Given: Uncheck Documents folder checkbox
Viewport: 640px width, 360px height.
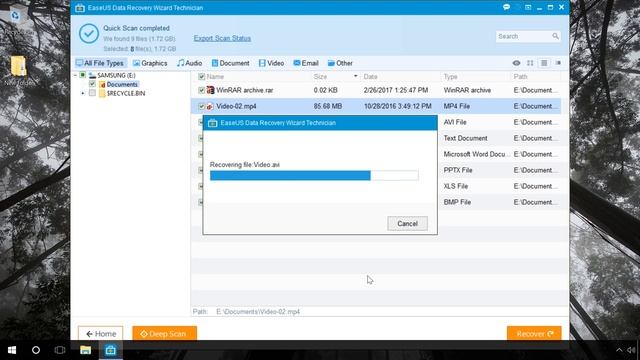Looking at the screenshot, I should coord(92,84).
